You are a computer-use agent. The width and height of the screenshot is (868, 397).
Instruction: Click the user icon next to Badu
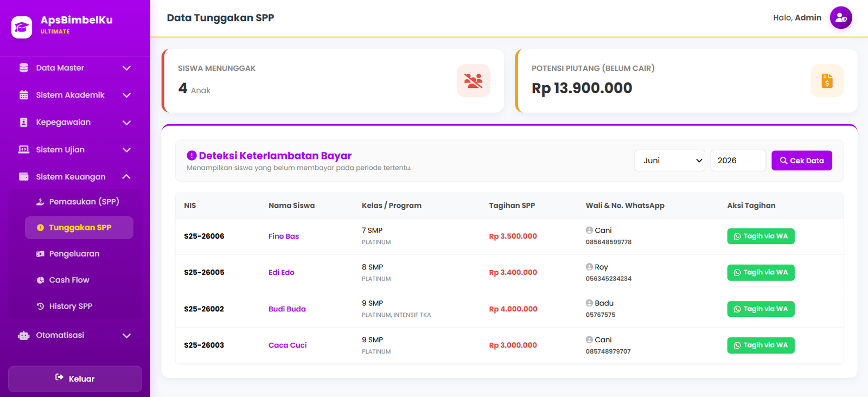(x=589, y=303)
